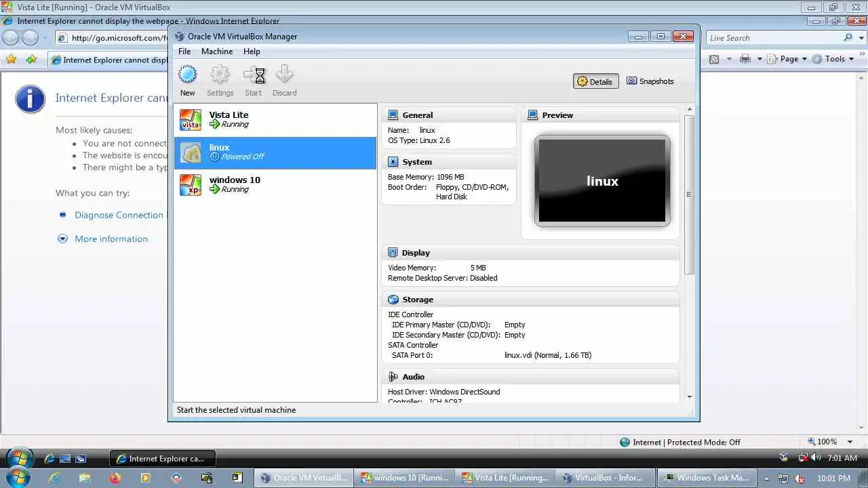Click the System section chip icon
The width and height of the screenshot is (868, 488).
pyautogui.click(x=393, y=162)
